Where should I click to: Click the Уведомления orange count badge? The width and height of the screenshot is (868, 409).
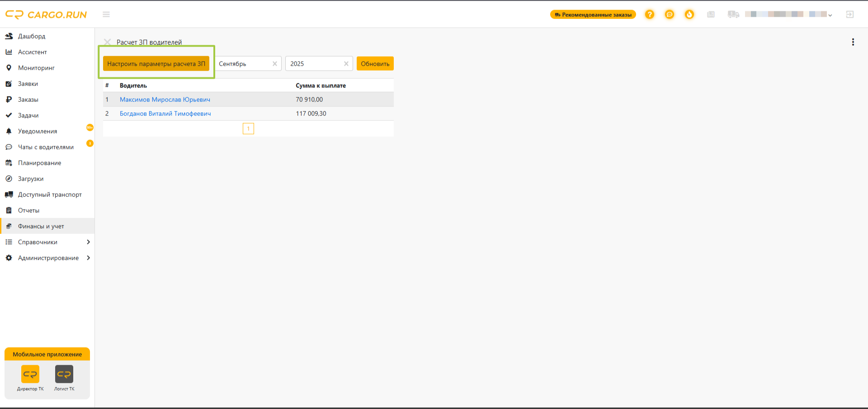(90, 128)
